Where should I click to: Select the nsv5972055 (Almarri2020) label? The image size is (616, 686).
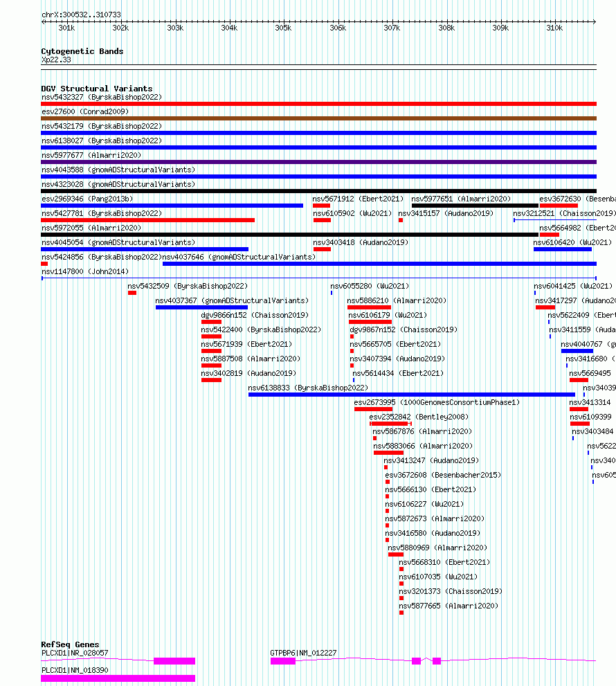(91, 228)
